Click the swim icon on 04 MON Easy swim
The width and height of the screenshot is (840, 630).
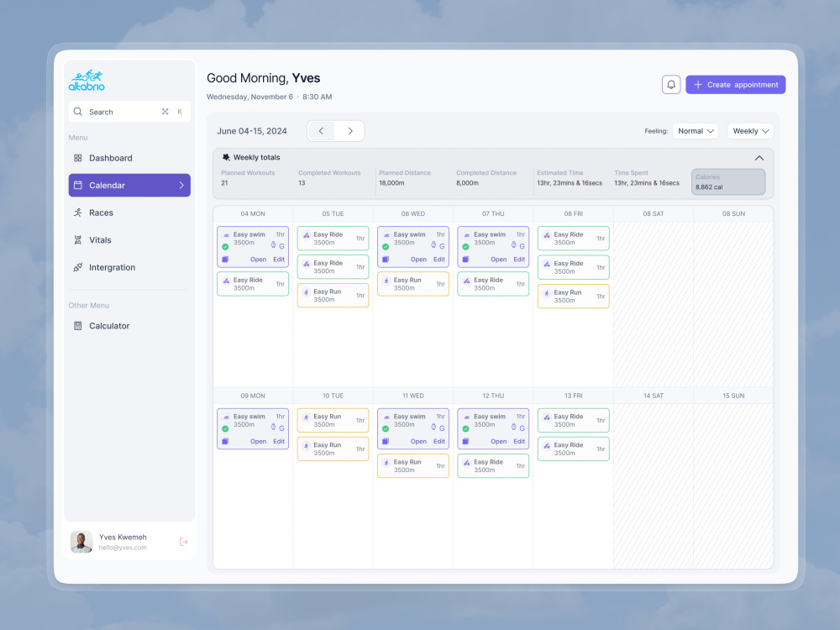[x=226, y=235]
